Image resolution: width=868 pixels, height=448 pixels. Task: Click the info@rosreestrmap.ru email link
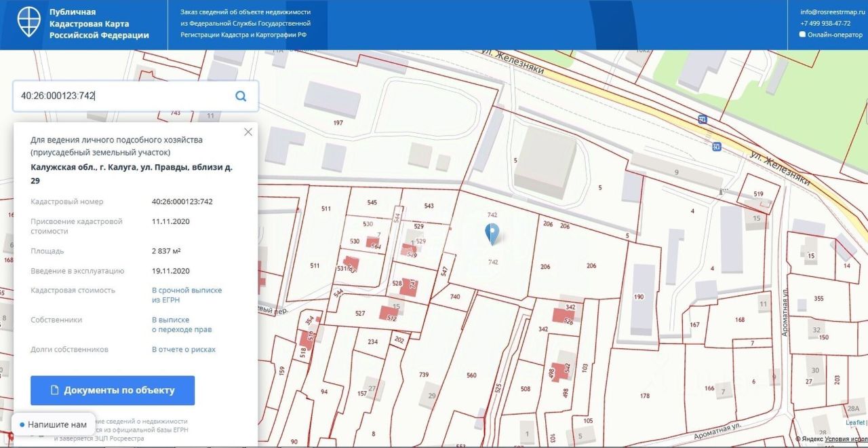tap(832, 12)
